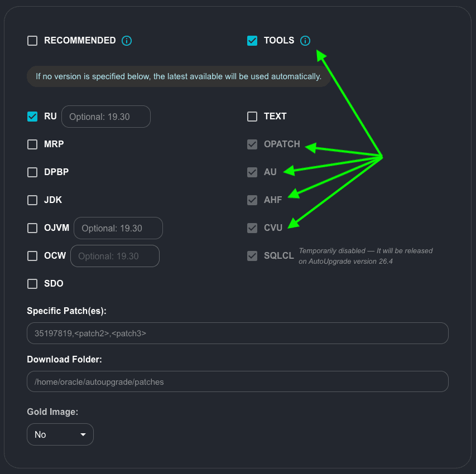Check the JDK option
This screenshot has width=476, height=474.
[x=32, y=200]
